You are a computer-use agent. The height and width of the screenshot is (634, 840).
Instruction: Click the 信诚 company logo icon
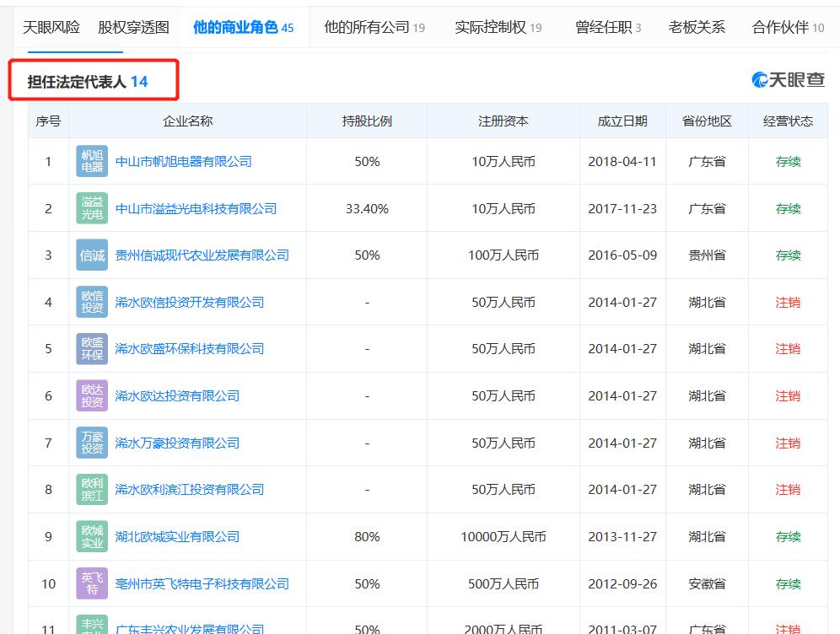tap(91, 255)
